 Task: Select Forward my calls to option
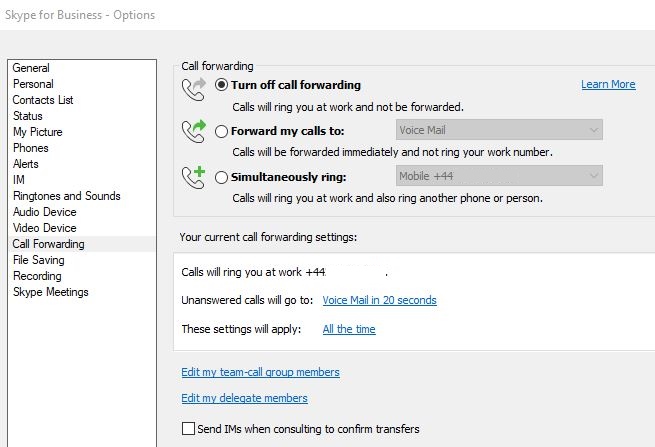click(x=222, y=130)
